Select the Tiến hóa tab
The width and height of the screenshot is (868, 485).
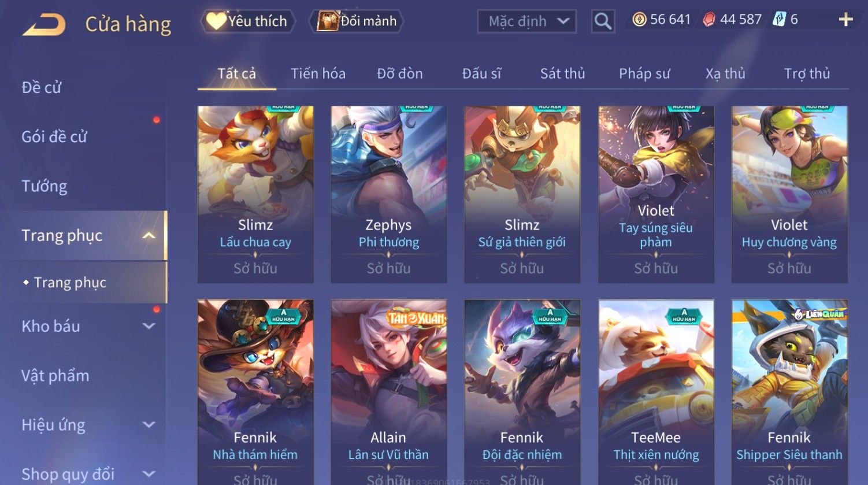pos(318,73)
